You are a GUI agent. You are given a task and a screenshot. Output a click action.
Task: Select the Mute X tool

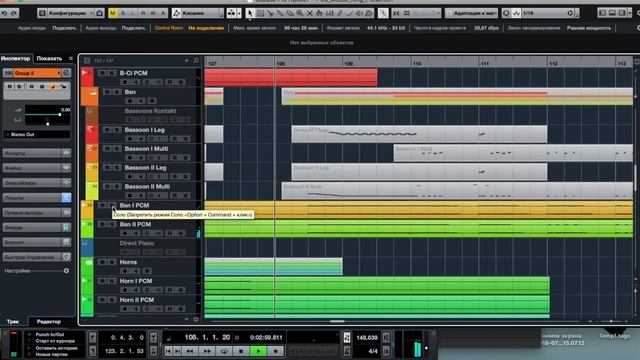[x=310, y=13]
